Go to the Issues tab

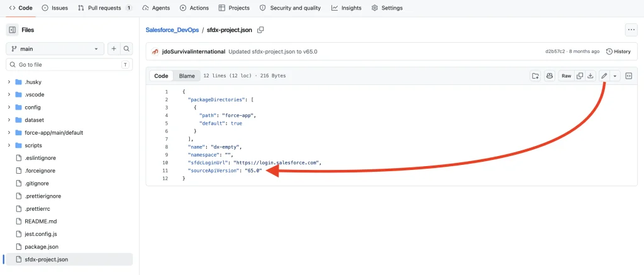coord(55,8)
